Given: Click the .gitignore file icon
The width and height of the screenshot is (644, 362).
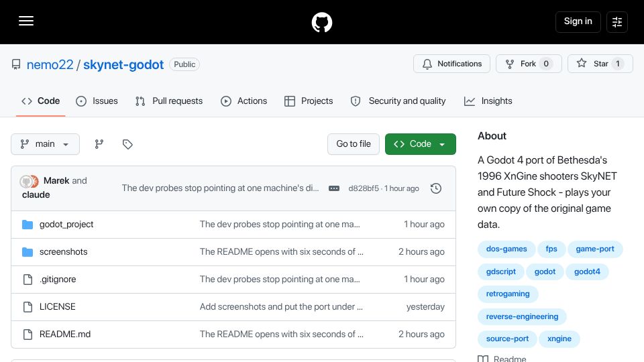Looking at the screenshot, I should [x=28, y=280].
